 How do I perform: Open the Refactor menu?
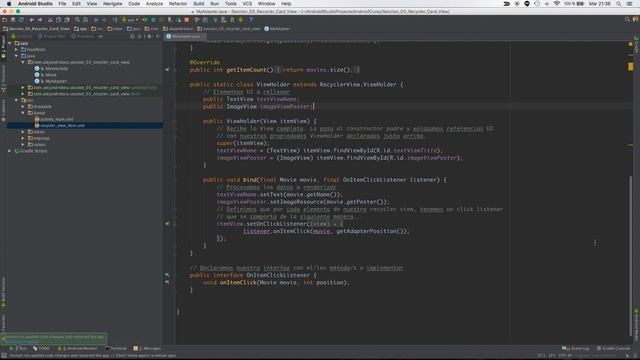click(x=178, y=4)
